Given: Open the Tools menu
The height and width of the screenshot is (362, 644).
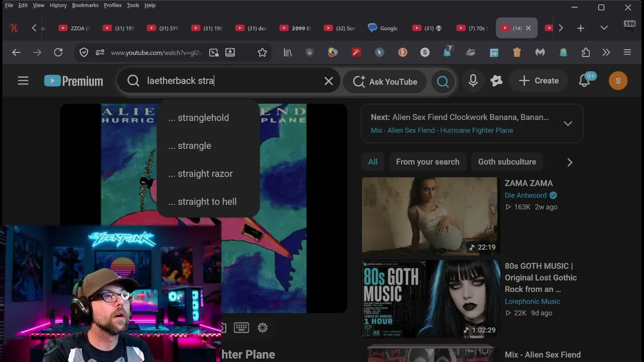Looking at the screenshot, I should coord(133,5).
